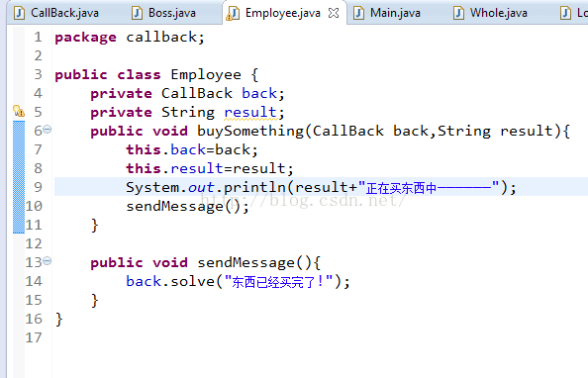Viewport: 588px width, 378px height.
Task: Collapse the buySomething method at line 6
Action: coord(47,130)
